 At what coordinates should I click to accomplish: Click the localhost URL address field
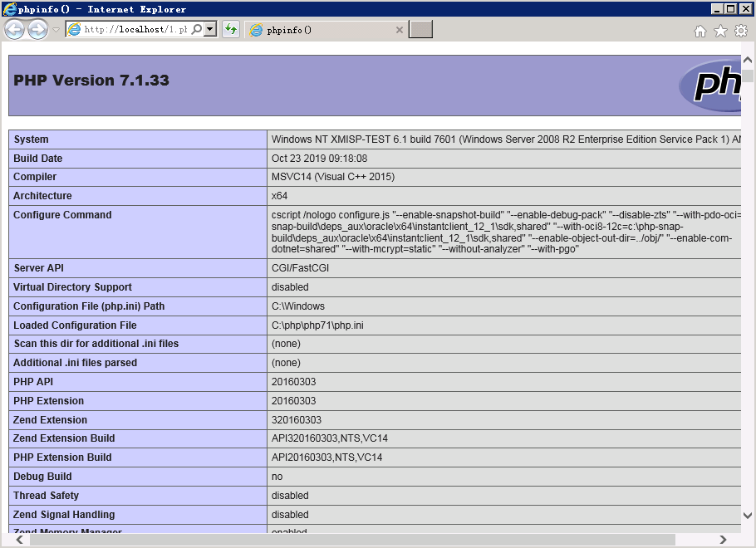tap(135, 29)
